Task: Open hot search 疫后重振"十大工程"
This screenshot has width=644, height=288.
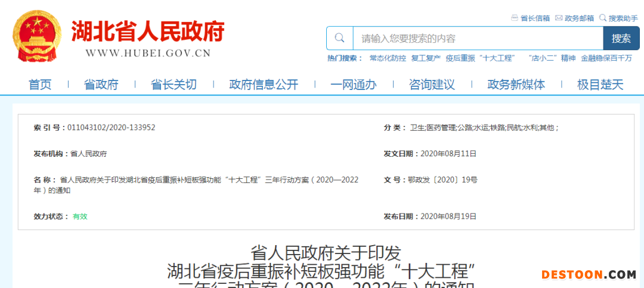Action: tap(479, 58)
